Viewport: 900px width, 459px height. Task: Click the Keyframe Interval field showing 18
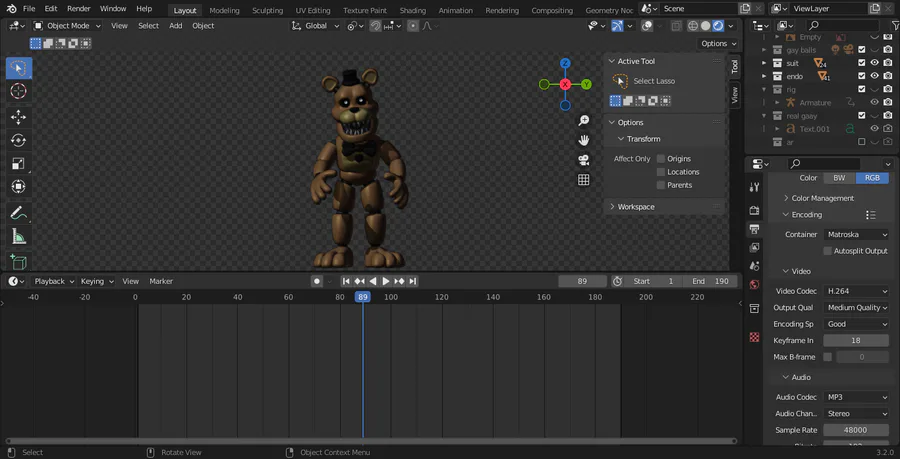pos(856,340)
